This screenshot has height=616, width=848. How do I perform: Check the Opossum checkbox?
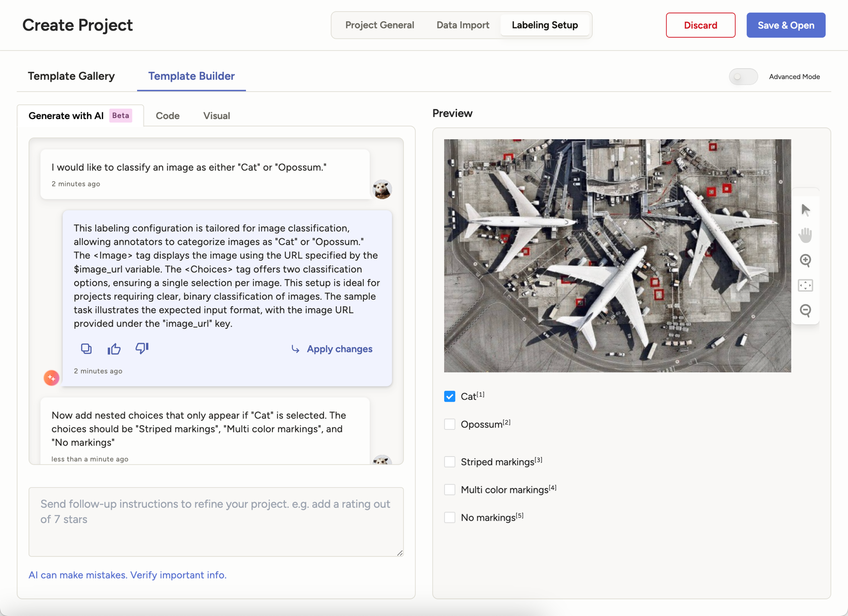tap(449, 423)
